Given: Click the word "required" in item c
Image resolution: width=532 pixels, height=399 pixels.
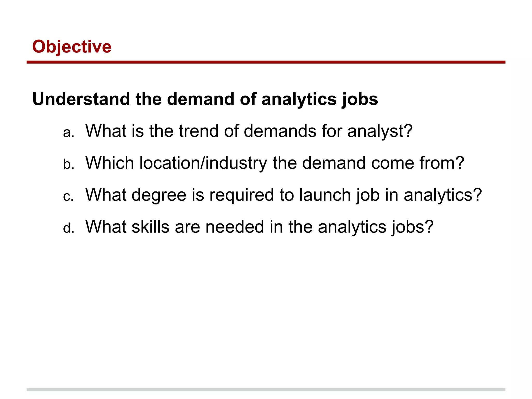Looking at the screenshot, I should tap(242, 195).
